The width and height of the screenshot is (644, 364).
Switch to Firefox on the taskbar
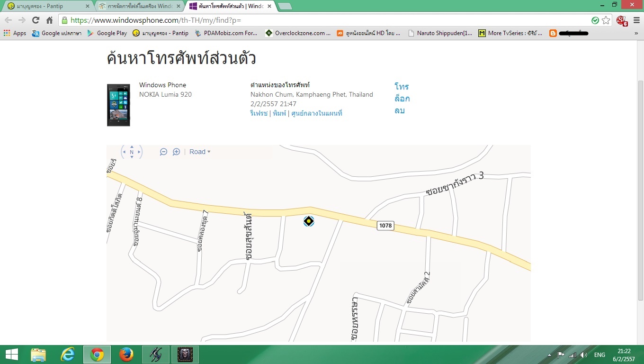click(x=126, y=355)
